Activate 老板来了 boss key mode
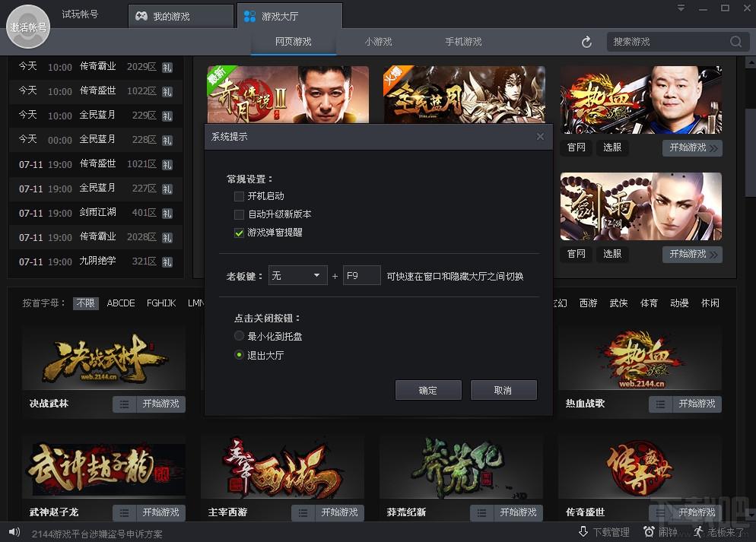The width and height of the screenshot is (756, 542). (x=719, y=532)
